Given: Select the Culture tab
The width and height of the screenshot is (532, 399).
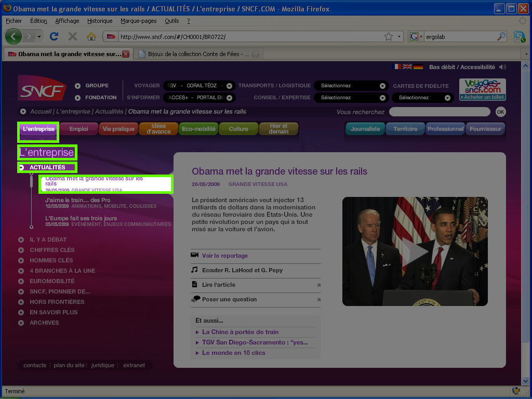Looking at the screenshot, I should pyautogui.click(x=238, y=129).
